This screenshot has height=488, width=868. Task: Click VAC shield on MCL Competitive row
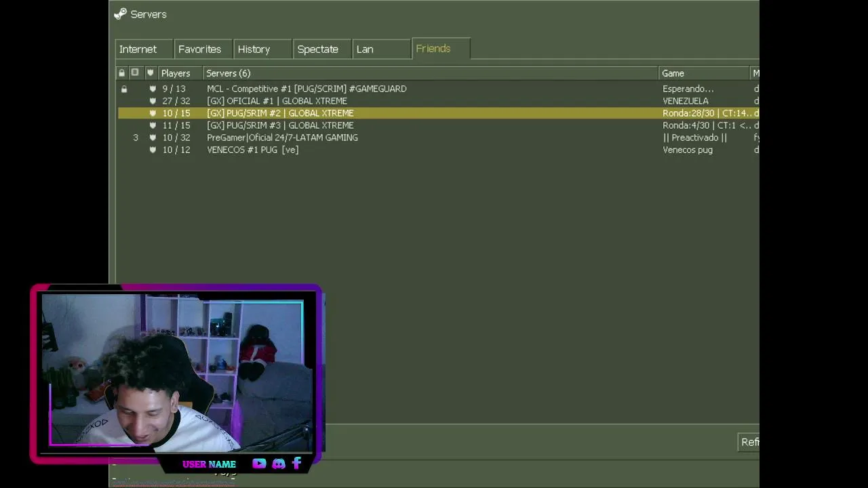[x=153, y=89]
